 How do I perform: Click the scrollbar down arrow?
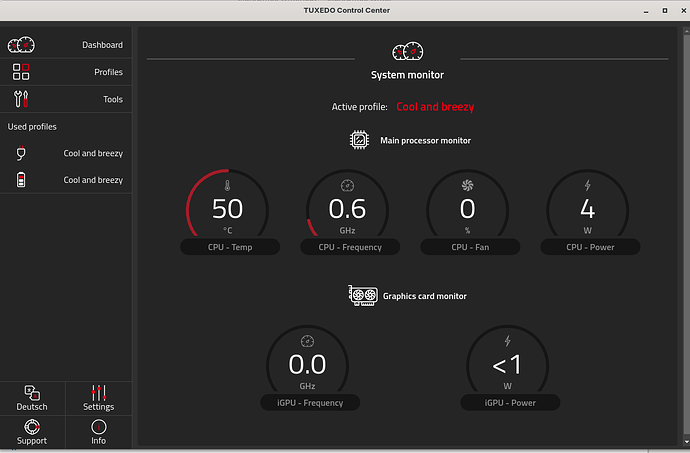[686, 442]
